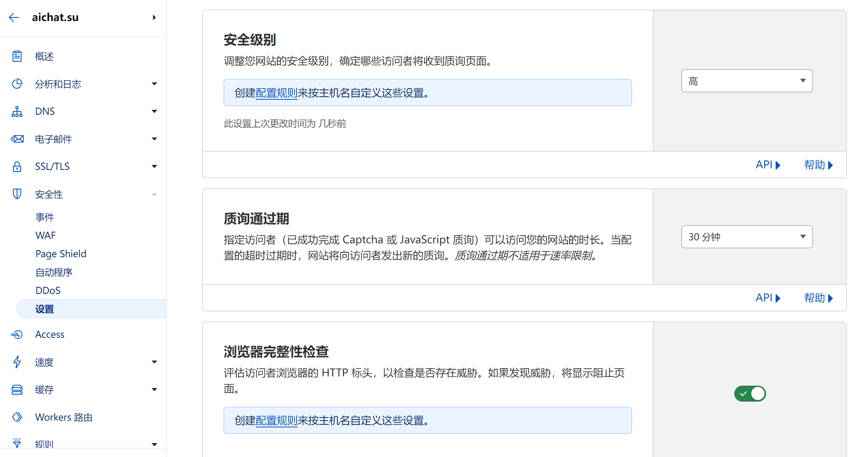Expand the aichat.su domain selector arrow
868x457 pixels.
(154, 17)
